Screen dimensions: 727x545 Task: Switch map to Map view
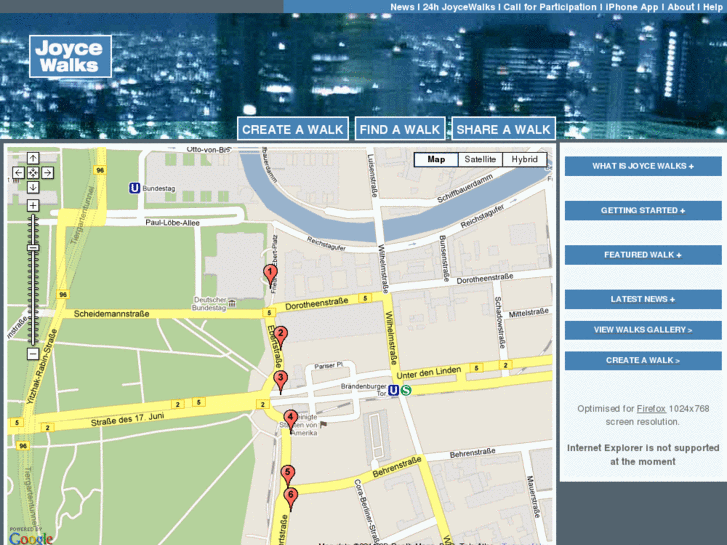(x=436, y=160)
